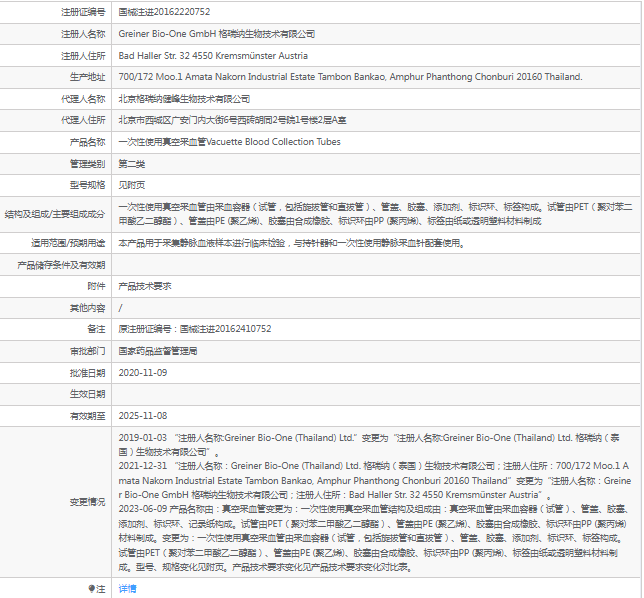Image resolution: width=644 pixels, height=598 pixels.
Task: Click the 生效日期 label
Action: pos(87,394)
